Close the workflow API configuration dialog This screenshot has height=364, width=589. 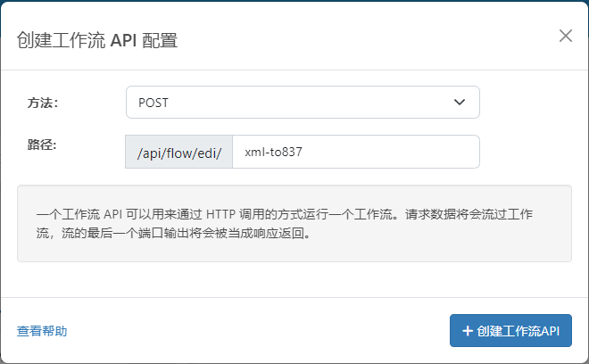pyautogui.click(x=565, y=36)
